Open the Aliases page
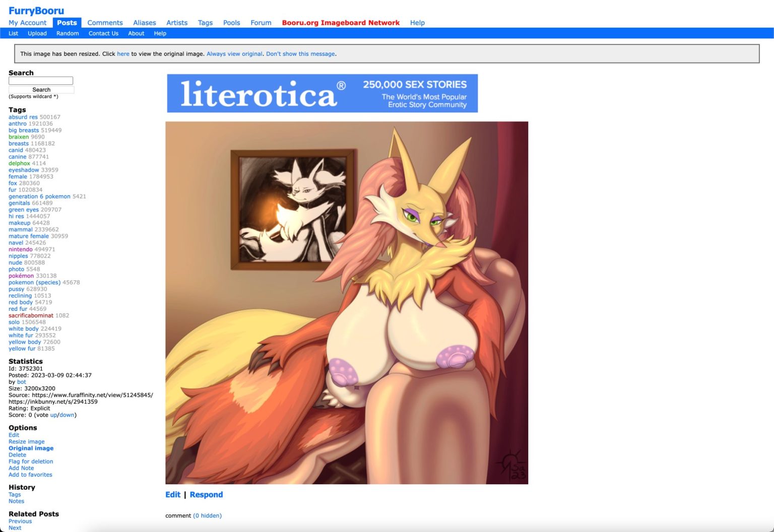The image size is (774, 532). (x=145, y=23)
